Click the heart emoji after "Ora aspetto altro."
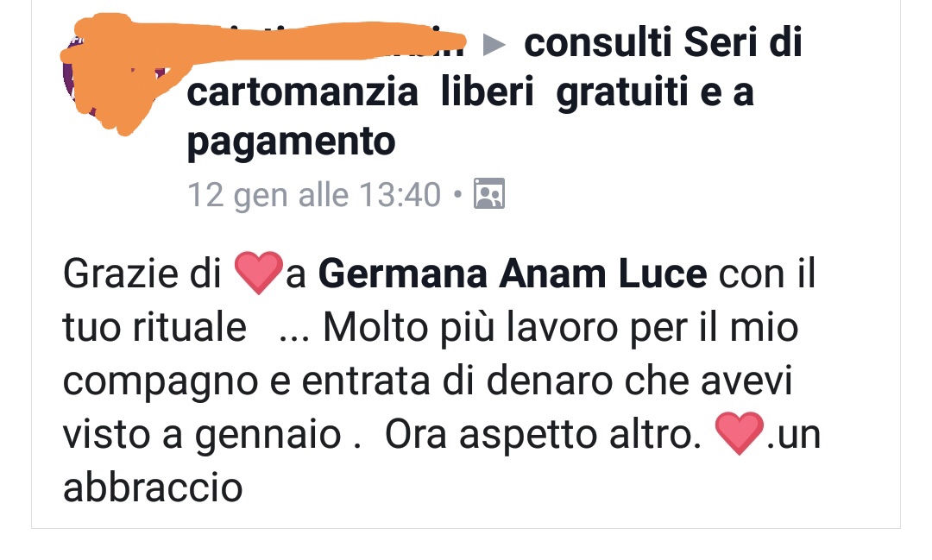This screenshot has height=560, width=932. coord(739,433)
